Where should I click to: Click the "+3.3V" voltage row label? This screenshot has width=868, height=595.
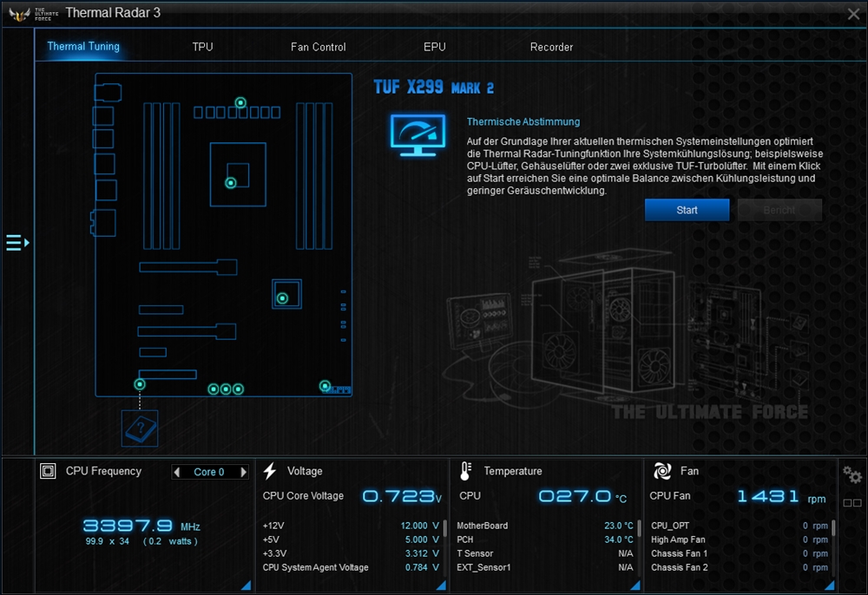pos(274,553)
